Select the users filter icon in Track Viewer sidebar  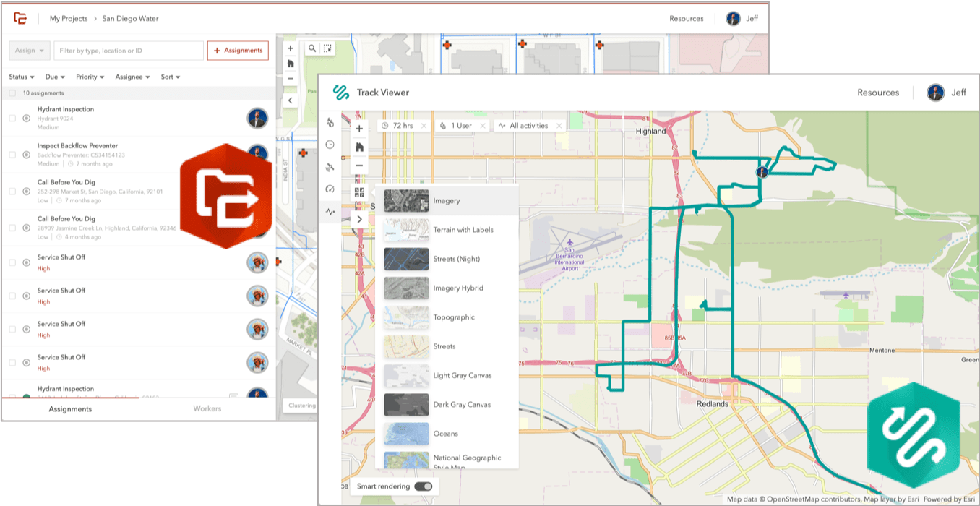(x=330, y=123)
